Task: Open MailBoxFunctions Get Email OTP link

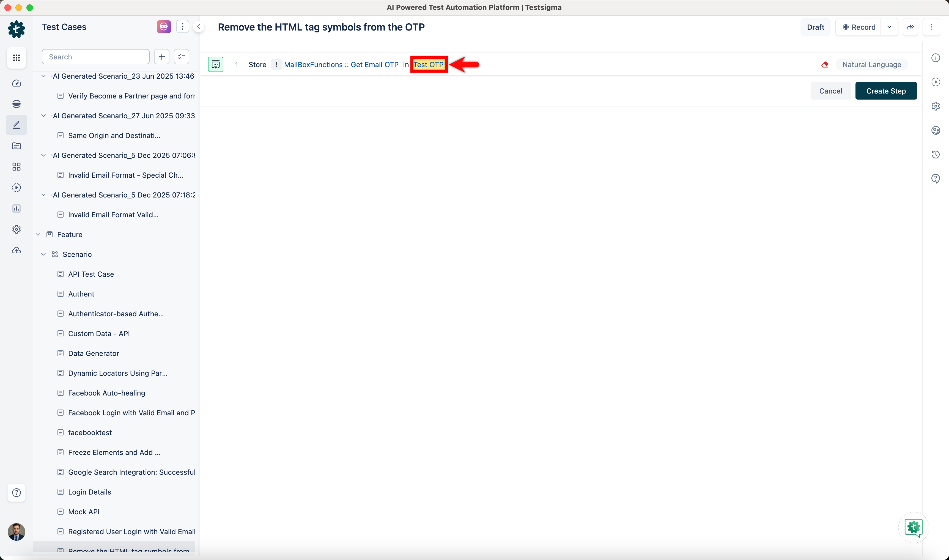Action: tap(341, 65)
